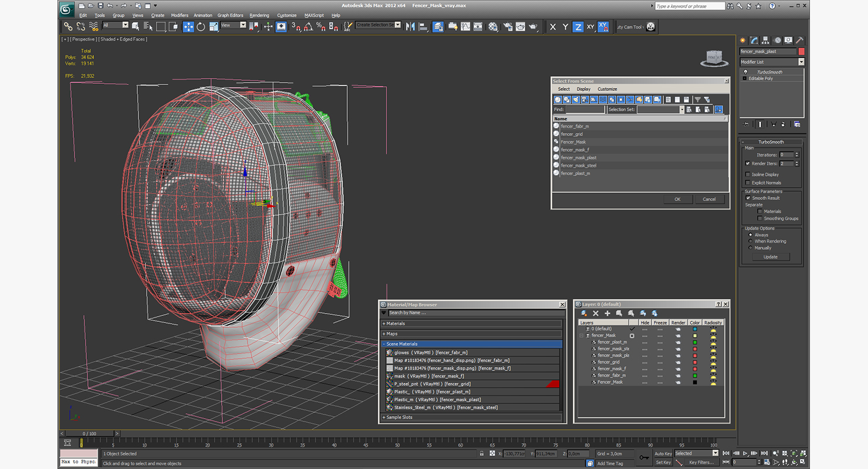The height and width of the screenshot is (469, 868).
Task: Open Display menu in Select From Scene
Action: click(x=584, y=89)
